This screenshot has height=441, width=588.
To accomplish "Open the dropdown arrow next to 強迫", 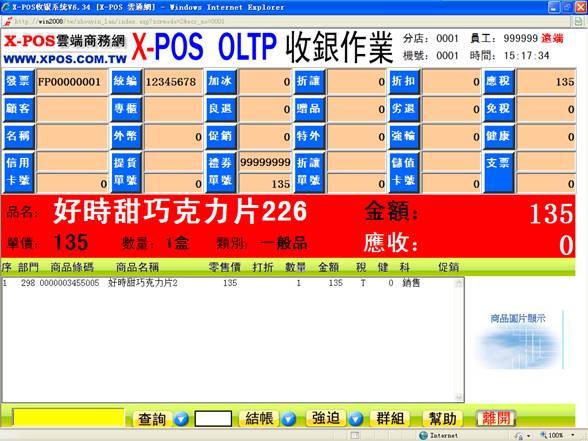I will click(356, 418).
